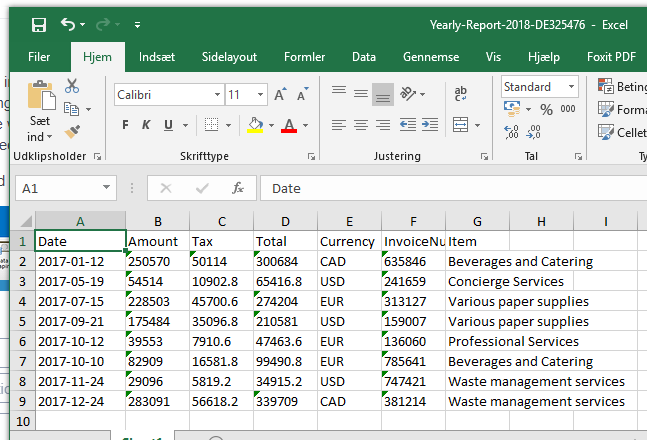Select the Format Painter brush icon
Viewport: 647px width, 440px height.
coord(72,131)
